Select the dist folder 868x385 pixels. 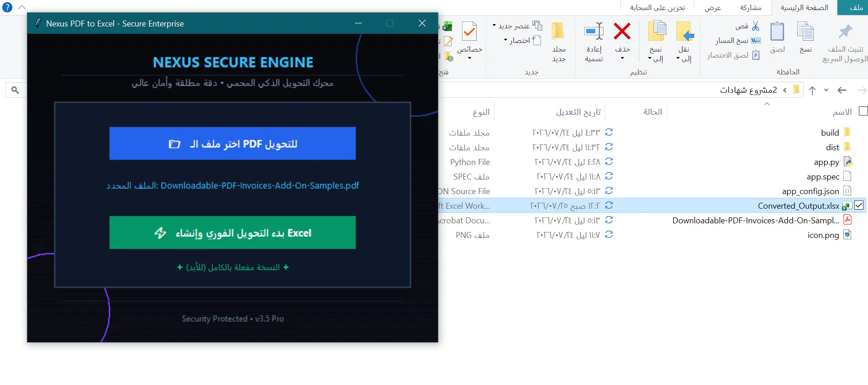(832, 147)
